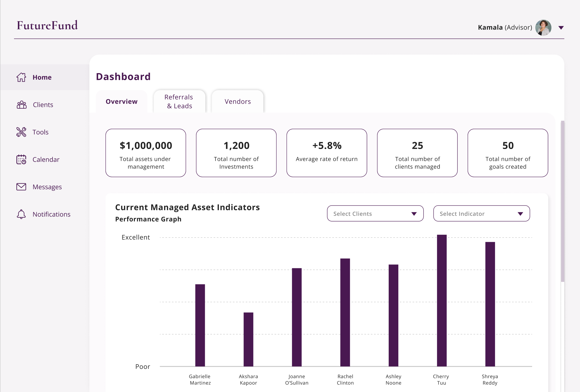
Task: Click the Calendar icon in sidebar
Action: click(21, 159)
